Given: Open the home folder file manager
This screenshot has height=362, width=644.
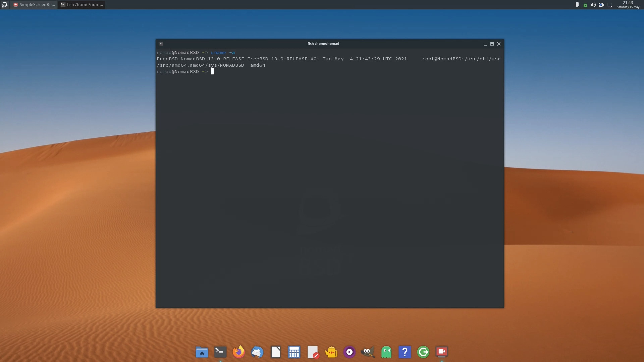Looking at the screenshot, I should [x=202, y=352].
